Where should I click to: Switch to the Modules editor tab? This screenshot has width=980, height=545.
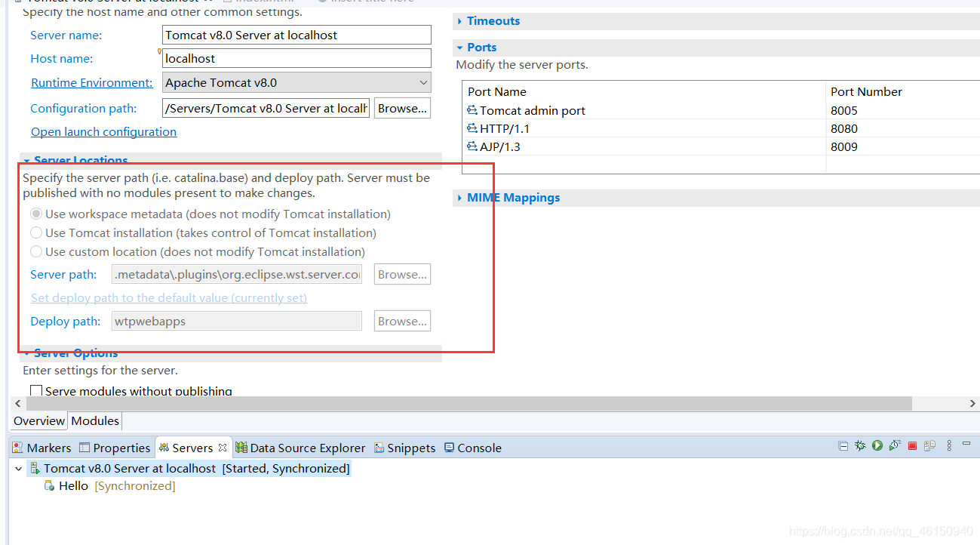pyautogui.click(x=95, y=421)
